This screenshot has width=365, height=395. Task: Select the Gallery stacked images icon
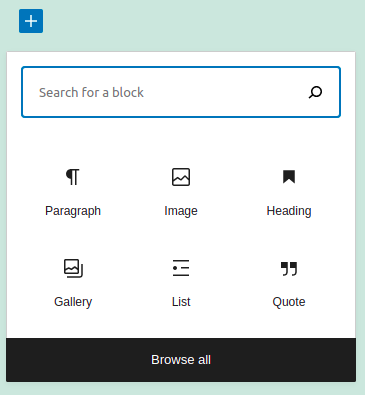73,268
